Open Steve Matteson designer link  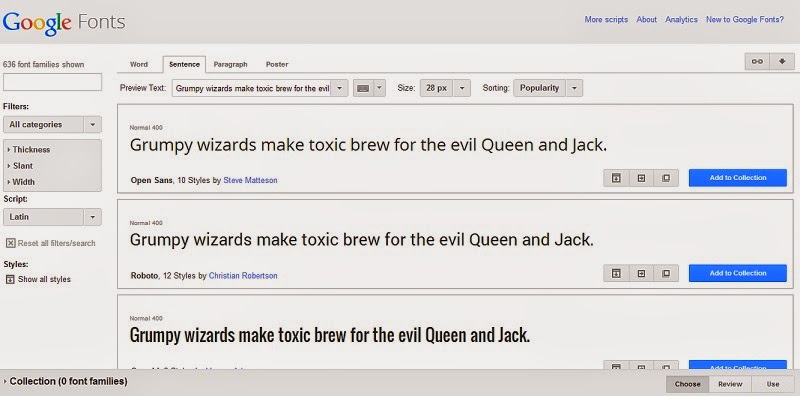point(251,180)
